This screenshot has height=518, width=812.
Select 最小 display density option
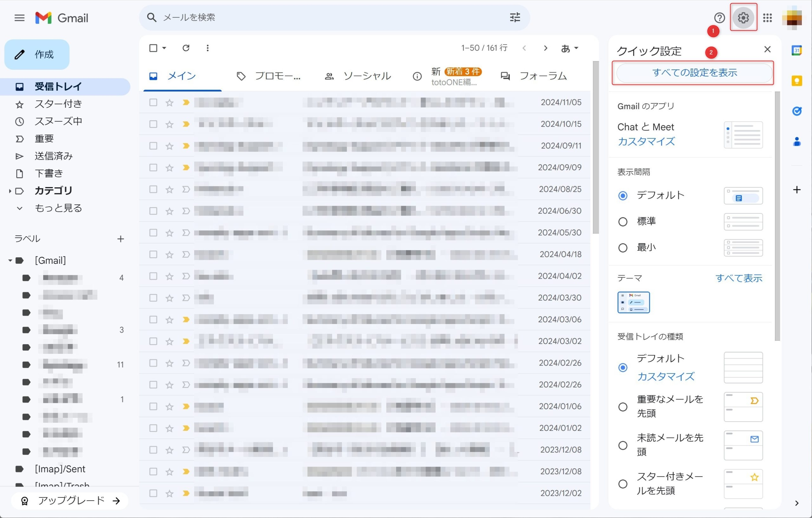(623, 248)
